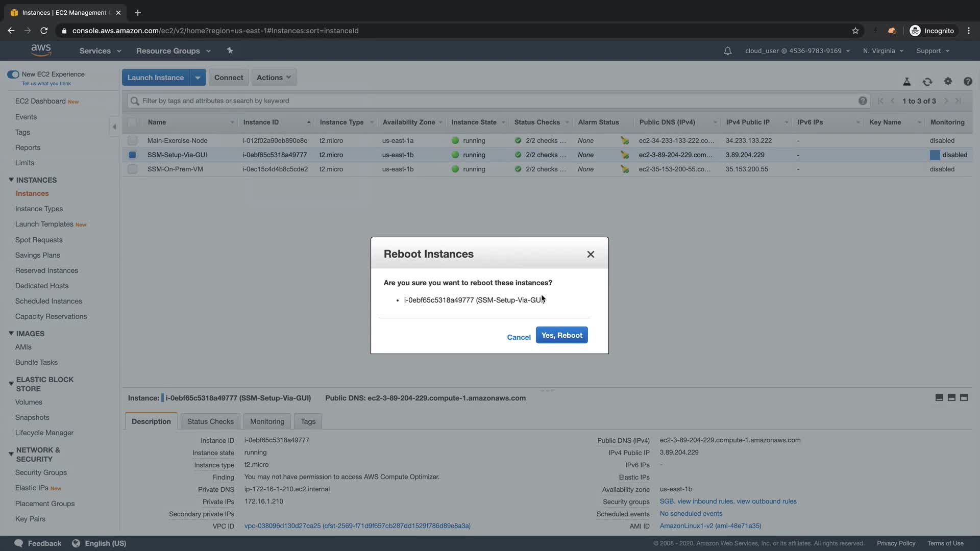Click the help question mark icon
This screenshot has width=980, height=551.
coord(967,82)
